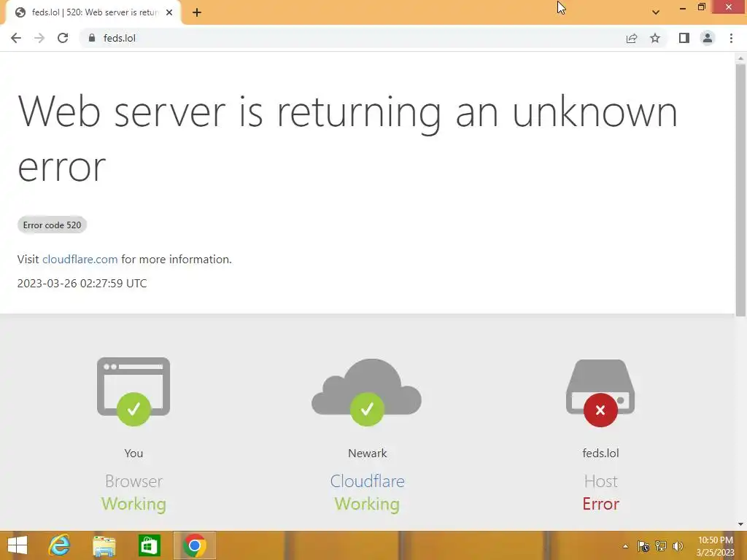This screenshot has width=747, height=560.
Task: Open the cloudflare.com link
Action: [x=80, y=260]
